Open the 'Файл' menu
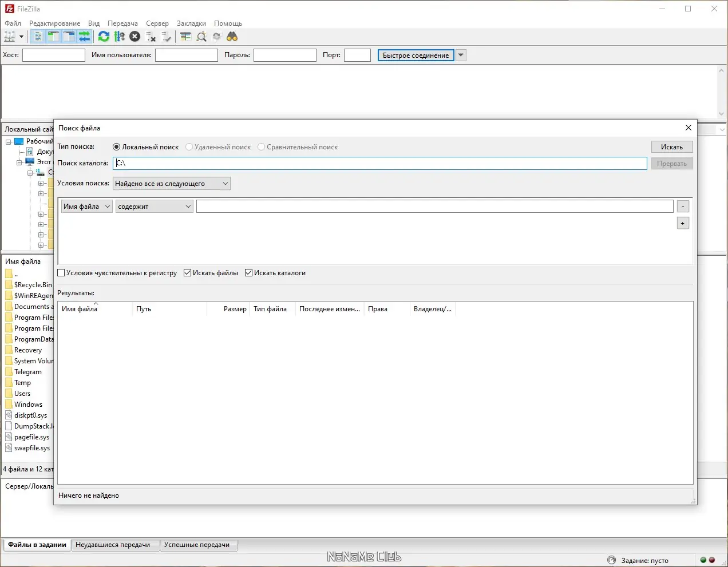The width and height of the screenshot is (728, 567). pyautogui.click(x=13, y=23)
